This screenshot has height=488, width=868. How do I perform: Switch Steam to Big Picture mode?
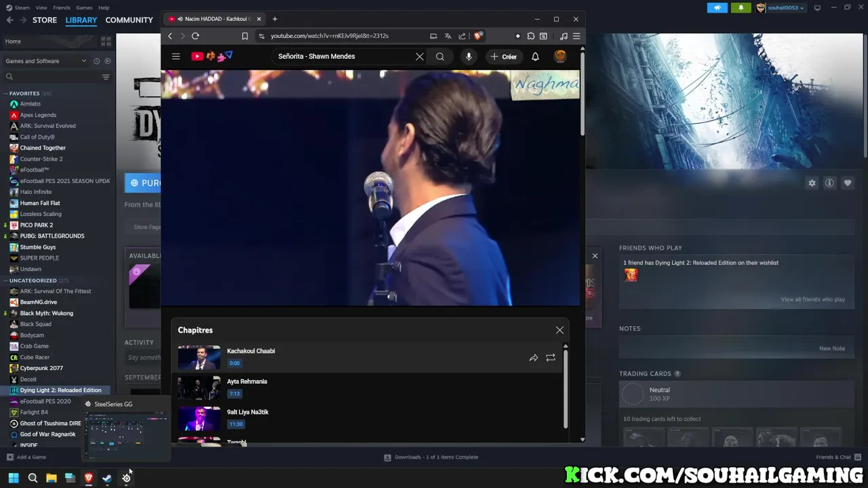[x=817, y=7]
